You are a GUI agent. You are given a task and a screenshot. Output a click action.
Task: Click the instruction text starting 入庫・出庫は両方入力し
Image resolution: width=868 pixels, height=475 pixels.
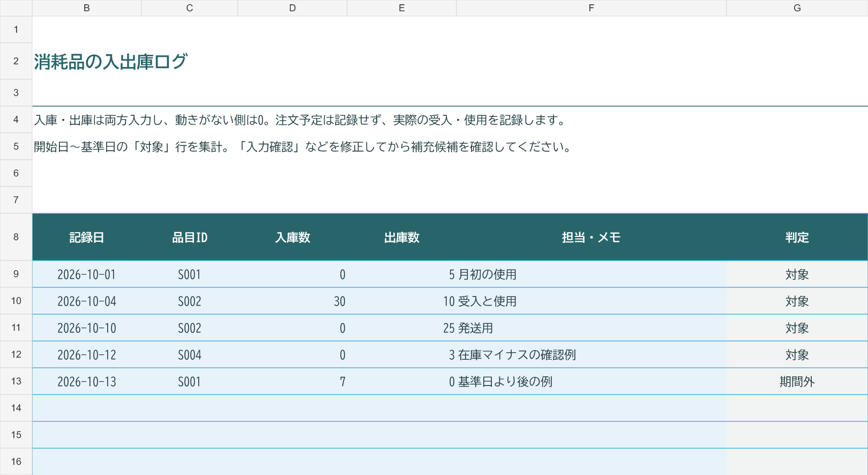click(301, 120)
